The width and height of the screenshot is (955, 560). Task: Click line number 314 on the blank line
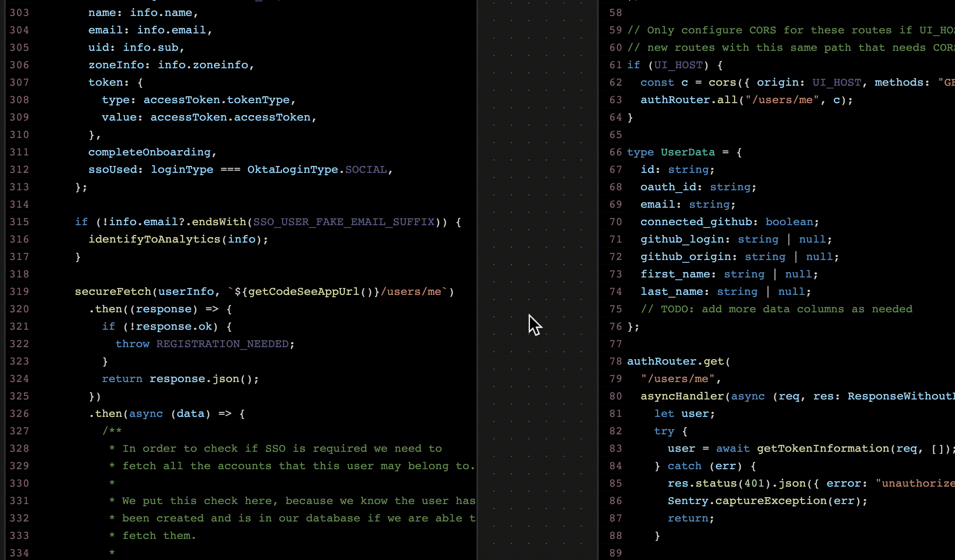(19, 204)
